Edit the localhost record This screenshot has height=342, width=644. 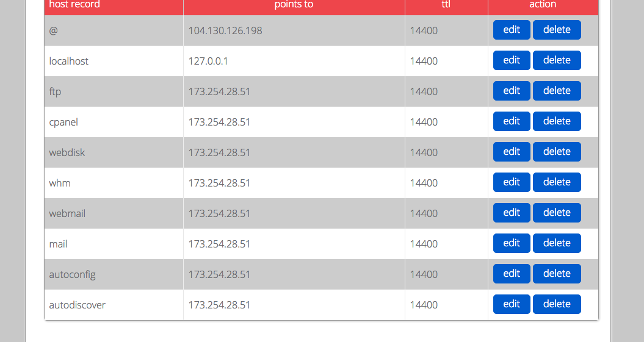tap(512, 60)
